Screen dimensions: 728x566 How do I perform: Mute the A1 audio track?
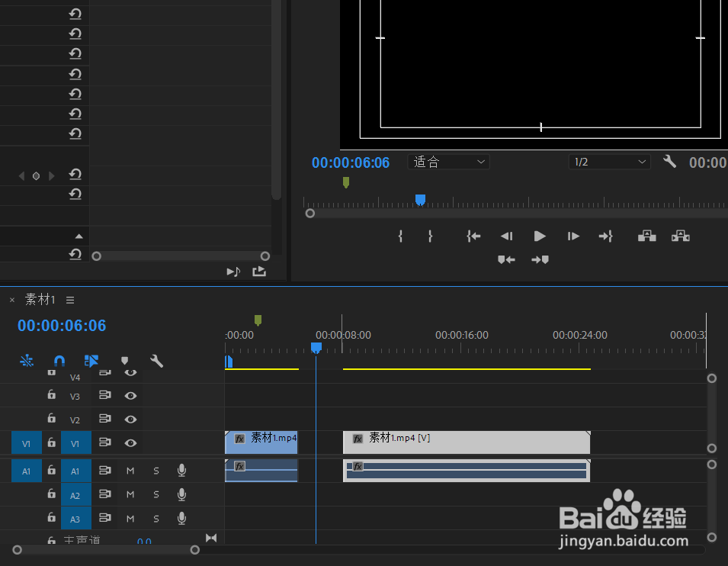pyautogui.click(x=130, y=471)
